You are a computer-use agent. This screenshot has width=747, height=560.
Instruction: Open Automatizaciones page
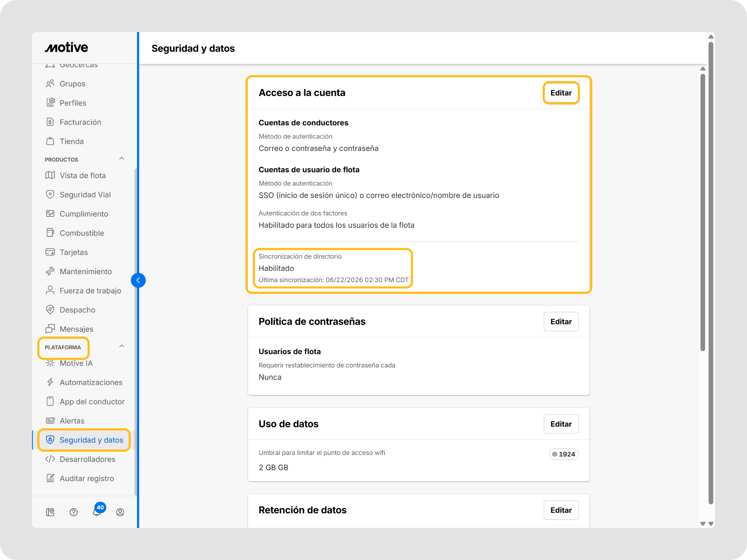point(91,382)
